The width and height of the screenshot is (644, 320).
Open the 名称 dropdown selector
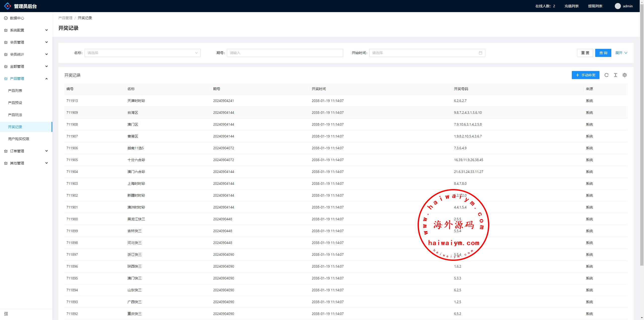[142, 53]
